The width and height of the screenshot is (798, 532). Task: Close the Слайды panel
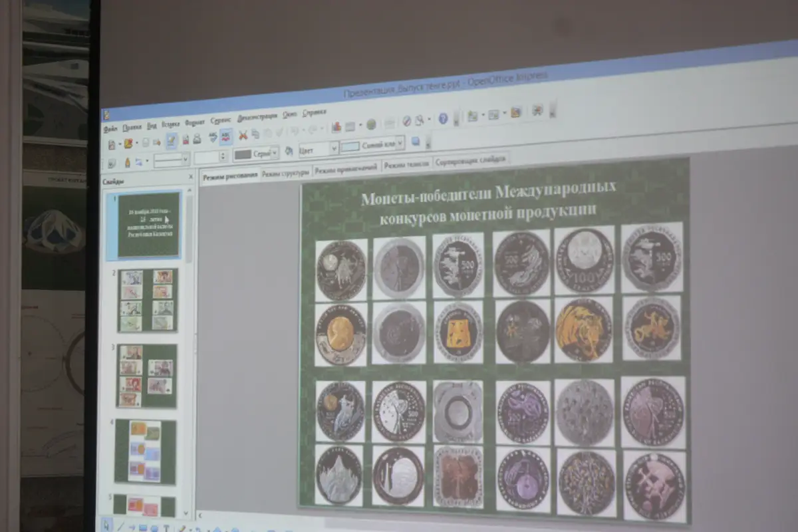coord(189,177)
